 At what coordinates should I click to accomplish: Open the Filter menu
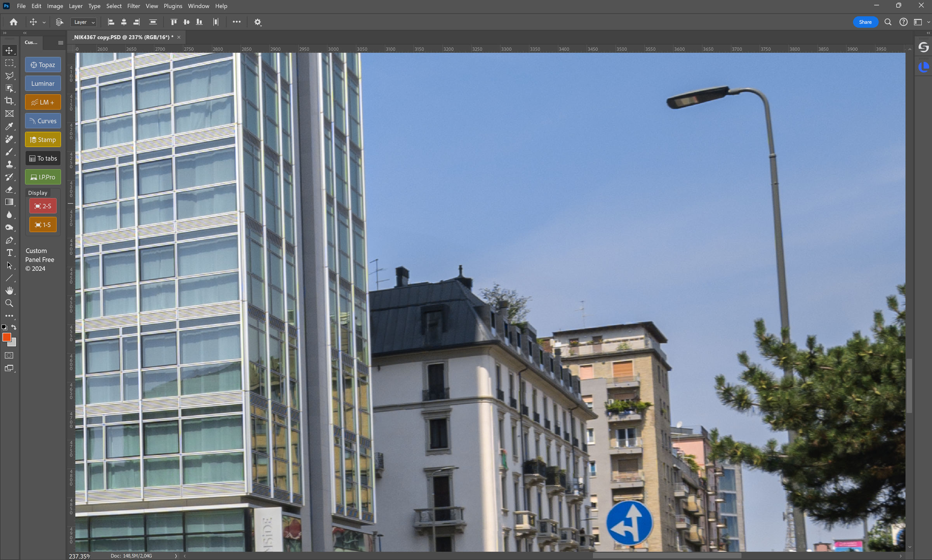pos(134,6)
